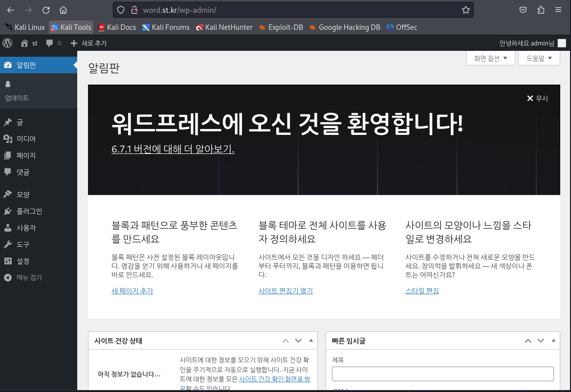This screenshot has height=392, width=571.
Task: Select the 알림판 dashboard menu
Action: (39, 65)
